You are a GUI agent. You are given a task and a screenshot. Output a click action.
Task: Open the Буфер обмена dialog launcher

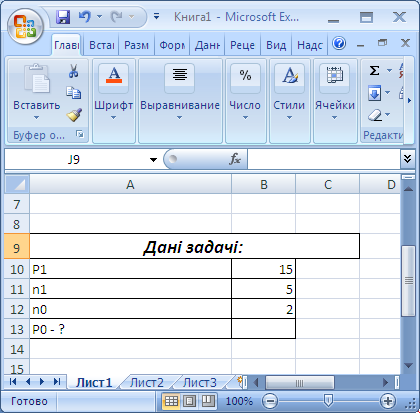80,134
